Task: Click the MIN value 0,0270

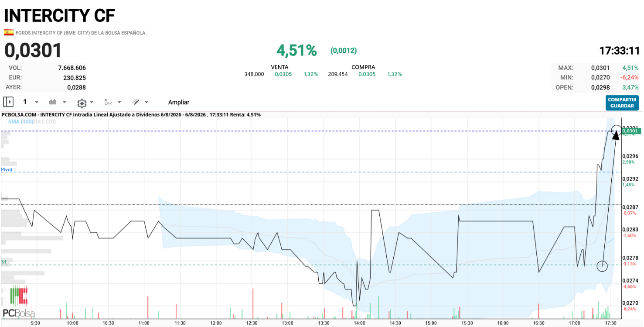Action: (600, 78)
